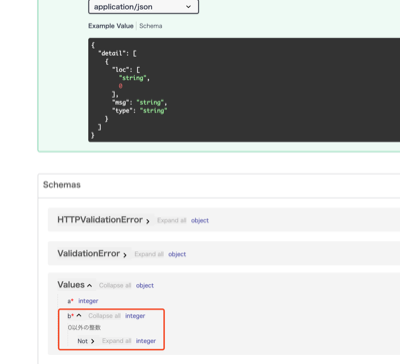The height and width of the screenshot is (364, 400).
Task: Click the "loc" key in example JSON
Action: (121, 70)
